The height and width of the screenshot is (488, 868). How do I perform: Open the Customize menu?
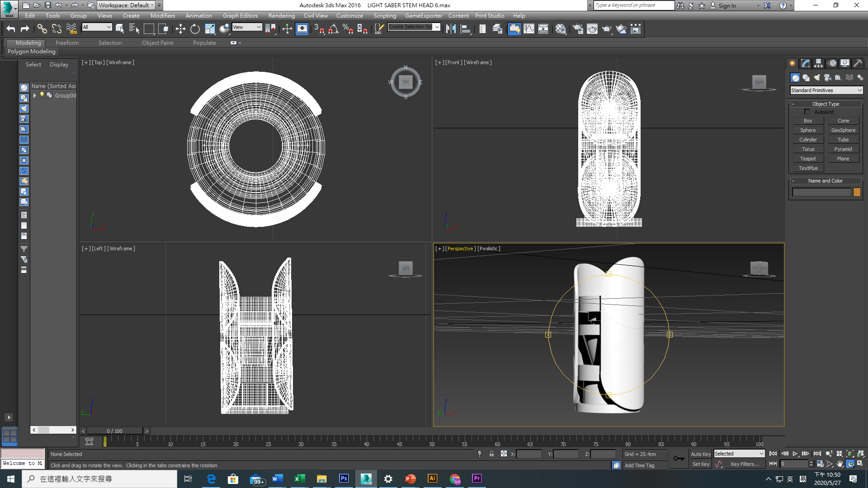coord(349,16)
